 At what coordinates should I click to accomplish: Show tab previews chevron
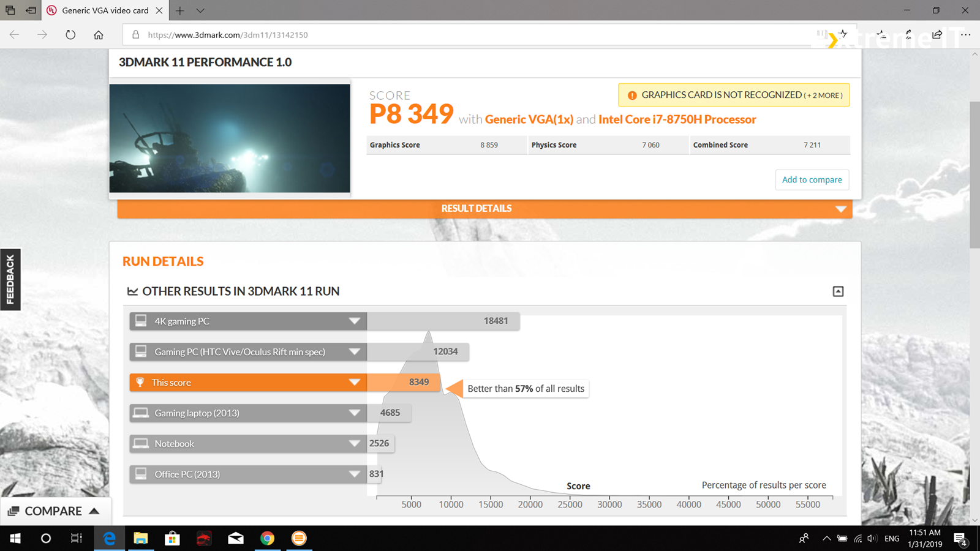[x=200, y=10]
